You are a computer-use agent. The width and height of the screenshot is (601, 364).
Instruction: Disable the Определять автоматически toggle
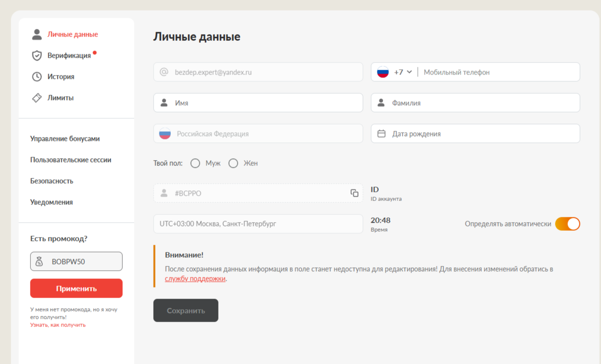coord(567,224)
